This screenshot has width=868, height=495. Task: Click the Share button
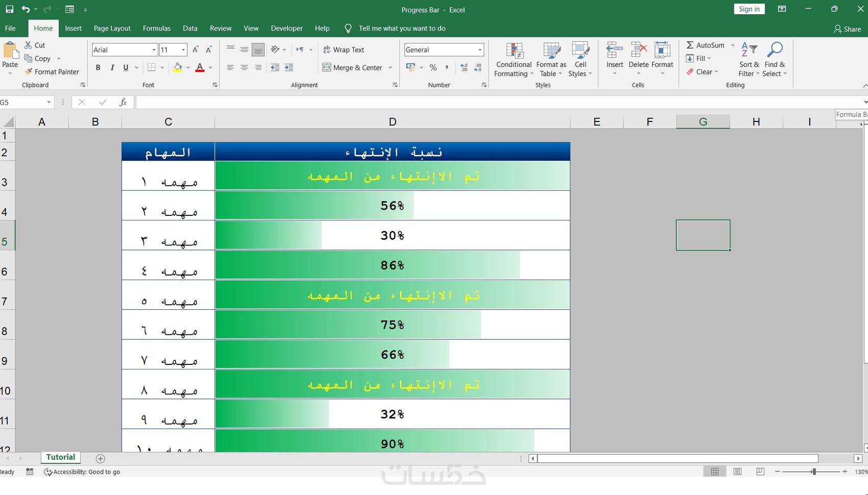click(848, 29)
